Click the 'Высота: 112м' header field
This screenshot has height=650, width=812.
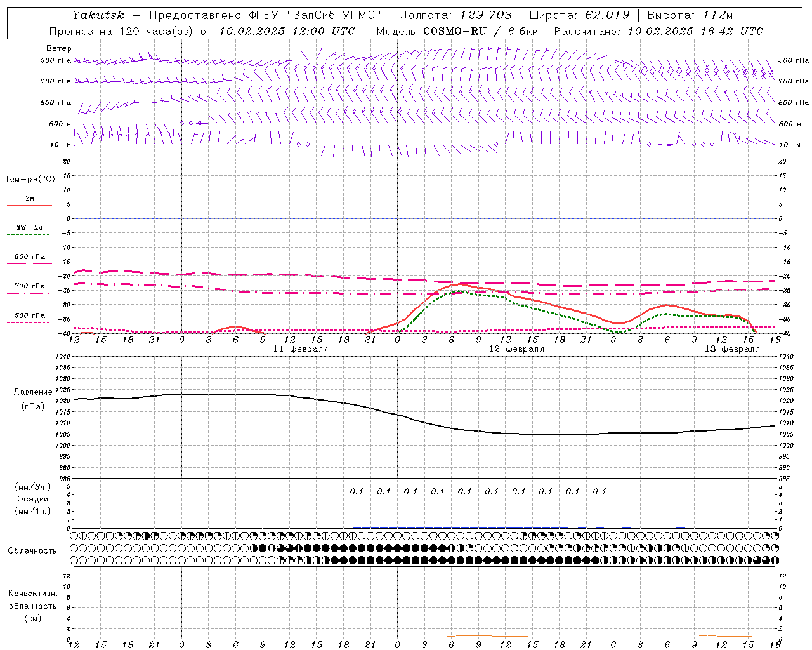pos(690,15)
